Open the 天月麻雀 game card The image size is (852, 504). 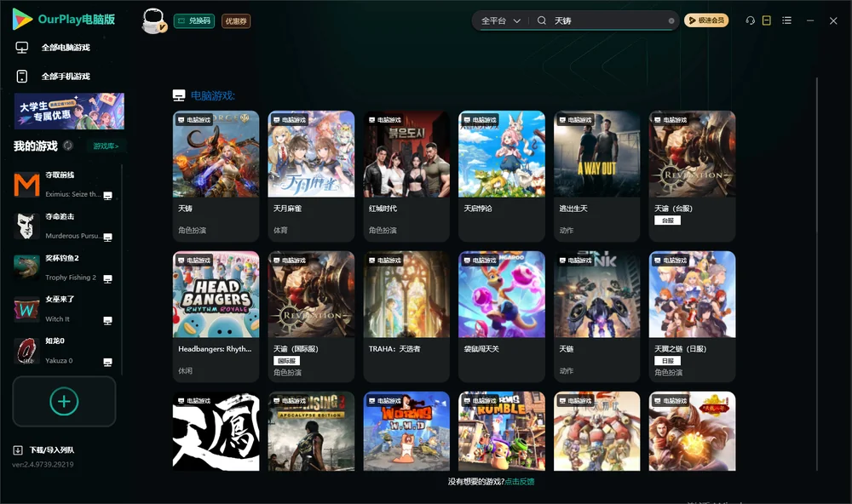pyautogui.click(x=311, y=176)
